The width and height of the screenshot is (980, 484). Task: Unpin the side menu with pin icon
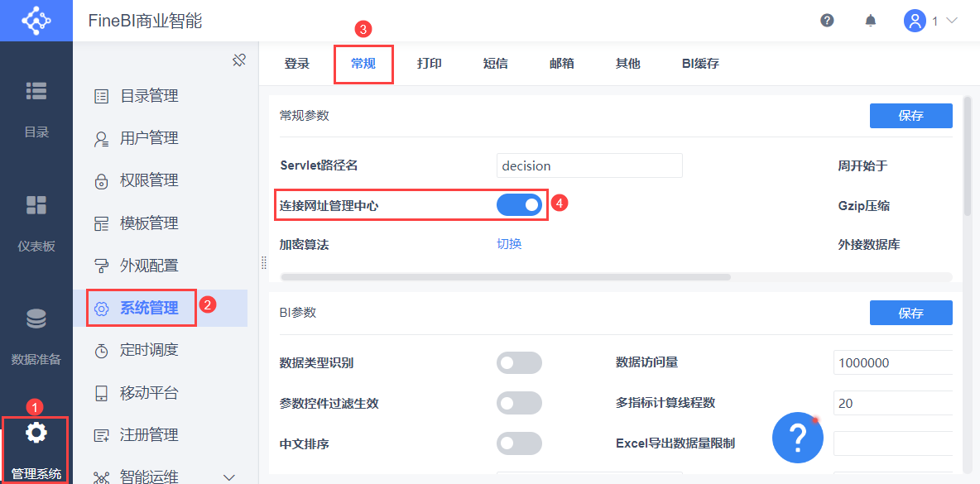(x=239, y=60)
